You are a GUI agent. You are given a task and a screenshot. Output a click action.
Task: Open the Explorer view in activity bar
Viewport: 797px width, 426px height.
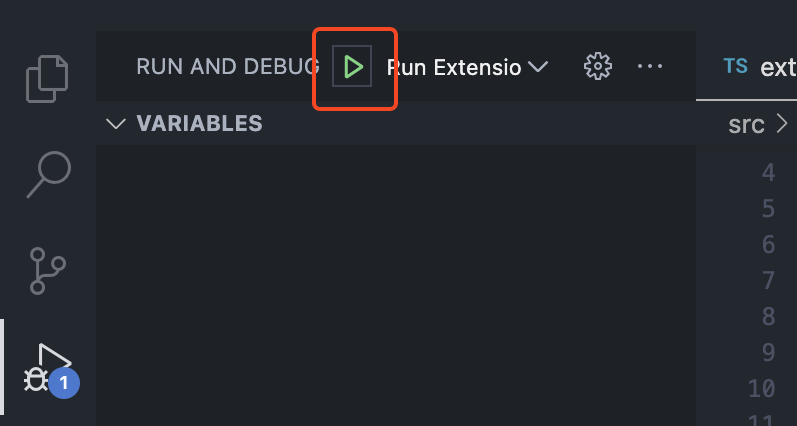coord(47,79)
